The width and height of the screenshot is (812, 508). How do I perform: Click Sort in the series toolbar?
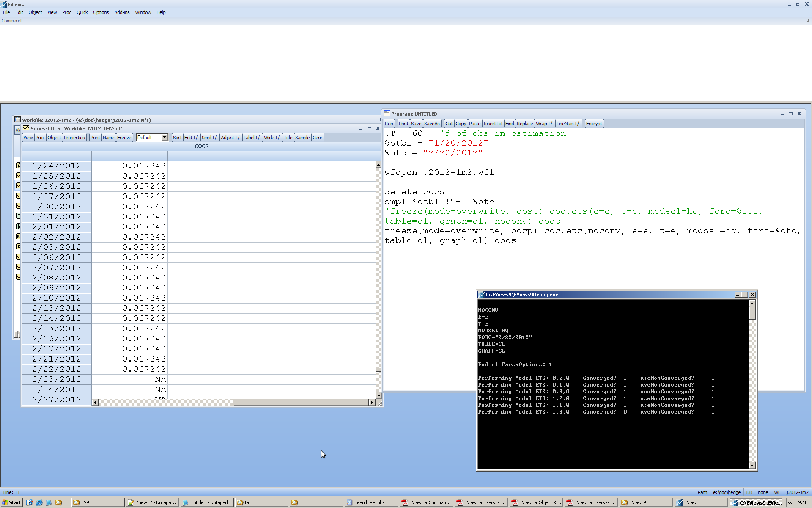coord(177,138)
